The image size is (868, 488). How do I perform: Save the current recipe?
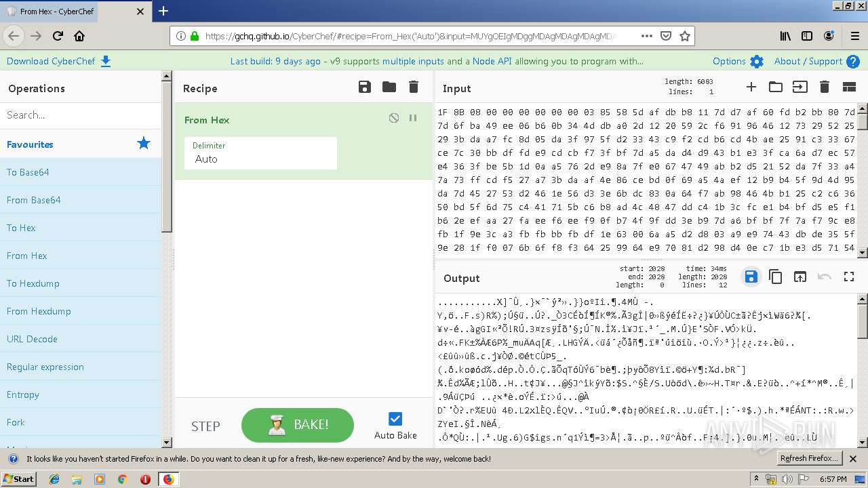(x=365, y=87)
